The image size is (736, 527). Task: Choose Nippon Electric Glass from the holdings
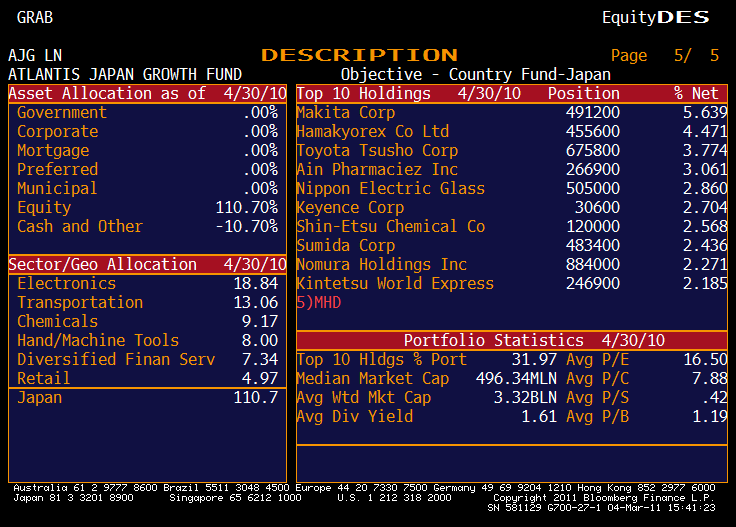[390, 189]
